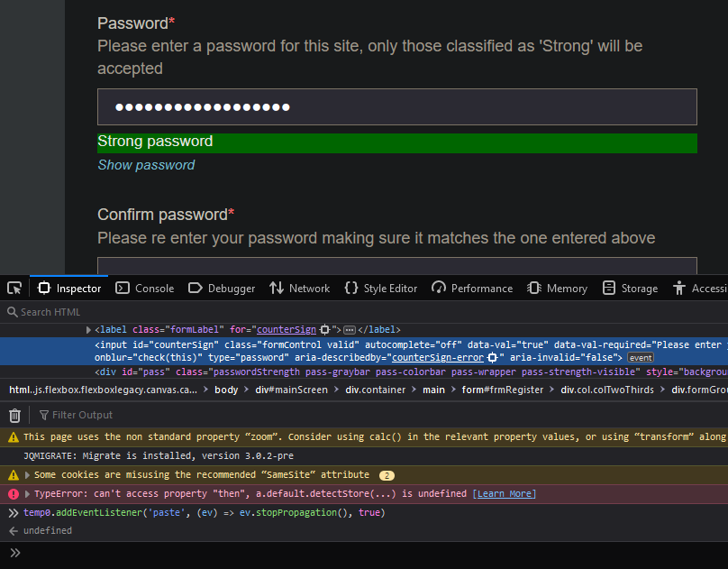Viewport: 728px width, 569px height.
Task: Clear console output with trash icon
Action: tap(14, 415)
